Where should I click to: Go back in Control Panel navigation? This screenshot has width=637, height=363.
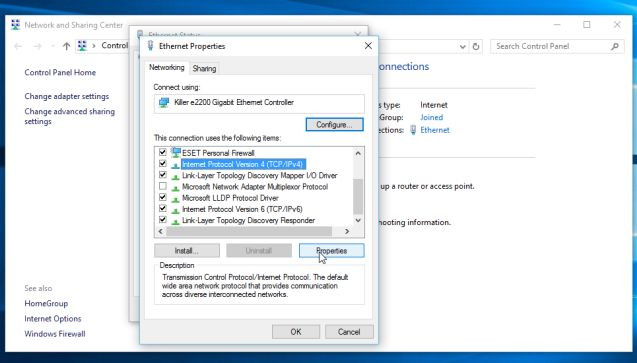(x=18, y=46)
